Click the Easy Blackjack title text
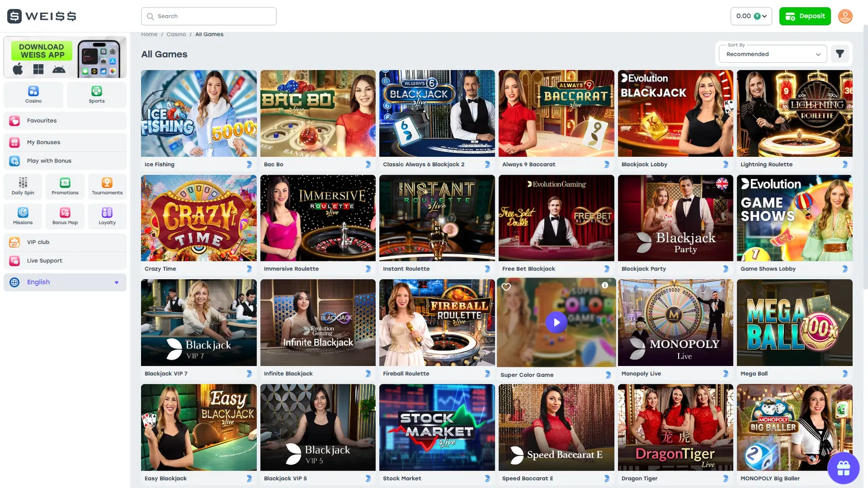This screenshot has width=868, height=488. pos(165,479)
